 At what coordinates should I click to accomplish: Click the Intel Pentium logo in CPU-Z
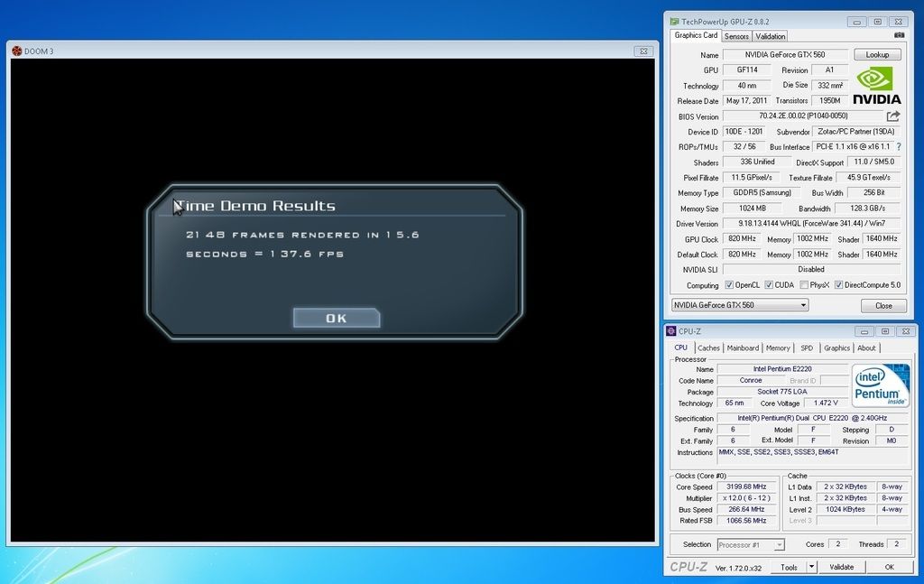881,385
